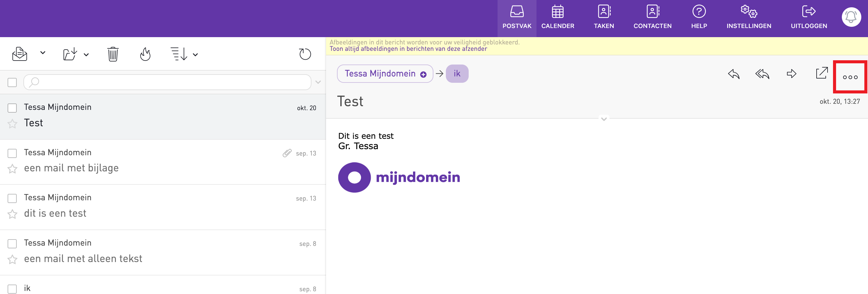This screenshot has height=294, width=868.
Task: Click the notification bell icon
Action: pos(851,17)
